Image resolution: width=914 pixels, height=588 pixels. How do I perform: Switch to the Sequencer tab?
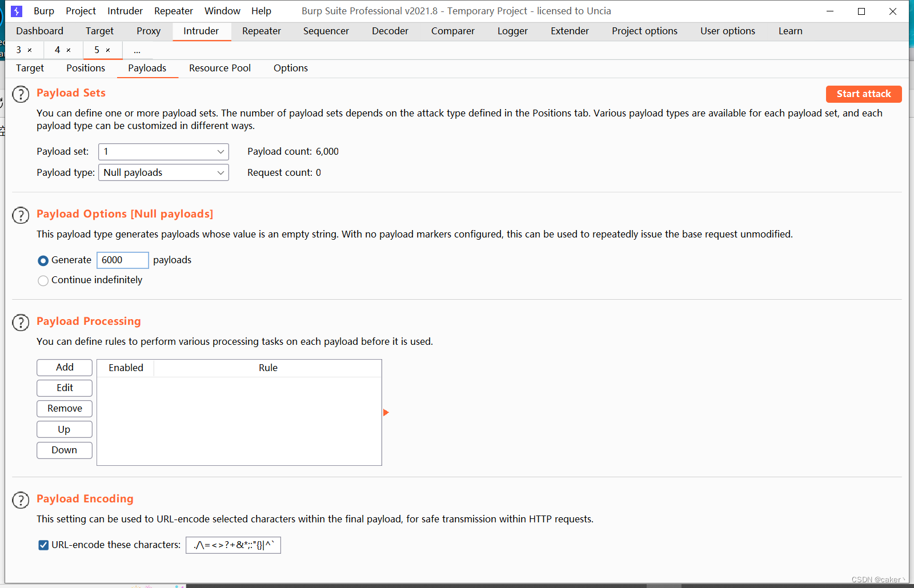tap(326, 31)
